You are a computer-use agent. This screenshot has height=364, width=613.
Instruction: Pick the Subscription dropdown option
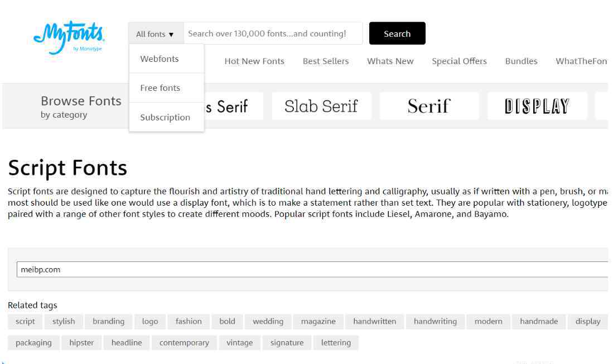point(165,118)
